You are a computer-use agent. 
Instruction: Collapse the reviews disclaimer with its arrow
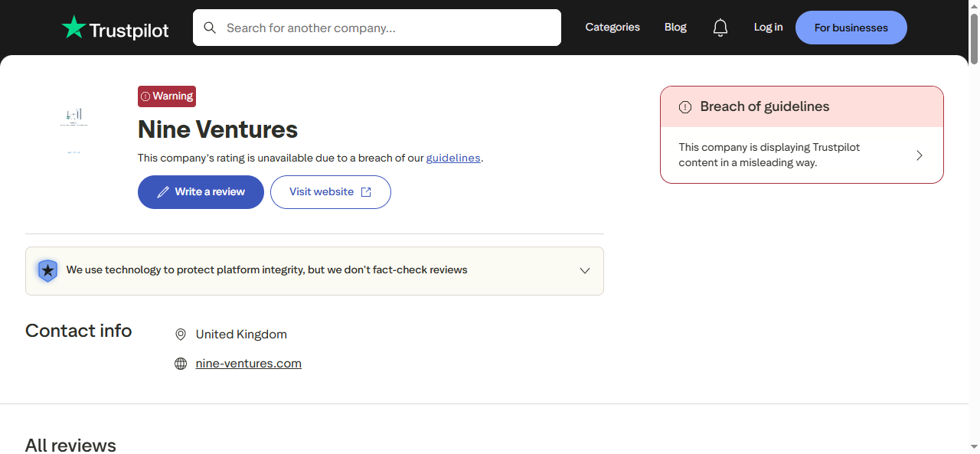coord(585,270)
